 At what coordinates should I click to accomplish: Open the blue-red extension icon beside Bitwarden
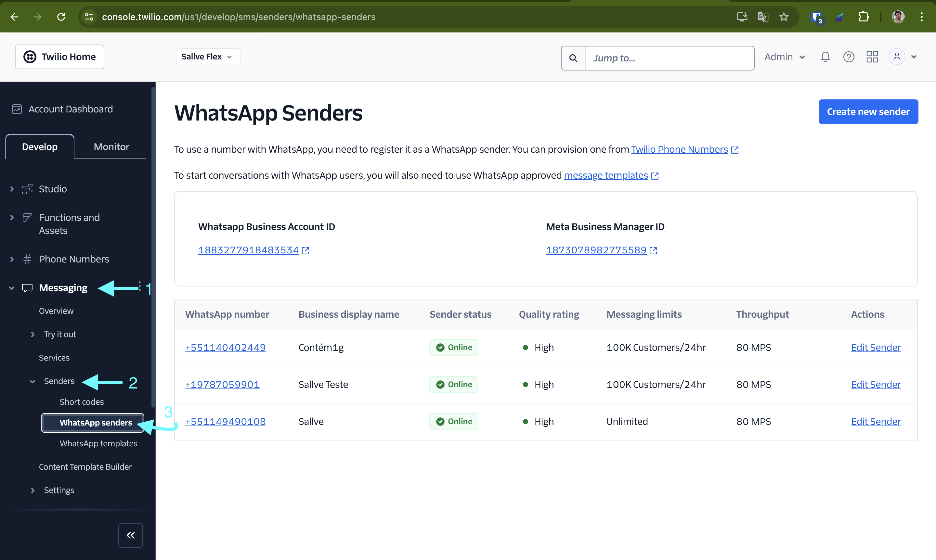(839, 17)
